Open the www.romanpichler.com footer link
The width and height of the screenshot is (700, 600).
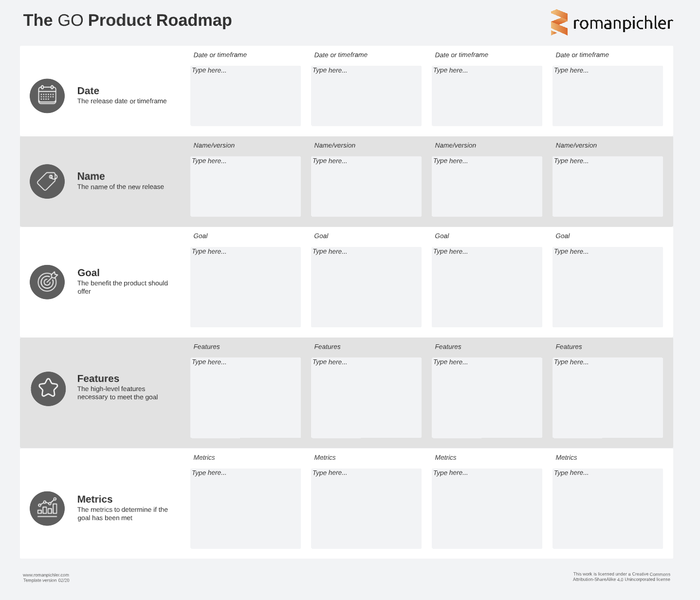click(46, 575)
